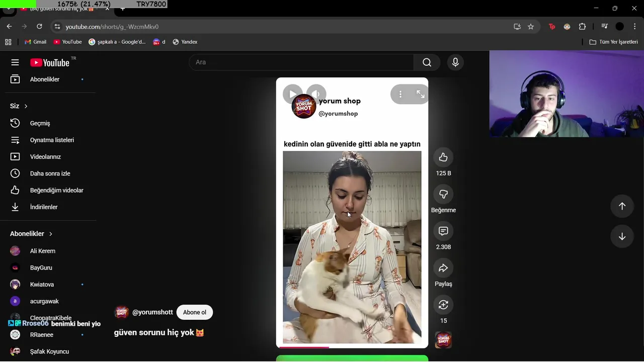Go back with browser back arrow

9,27
